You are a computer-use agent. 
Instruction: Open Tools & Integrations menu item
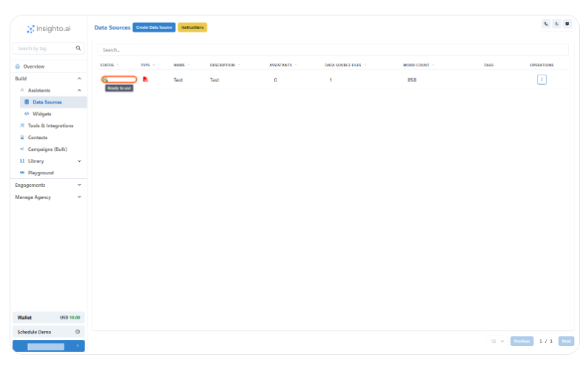[51, 126]
